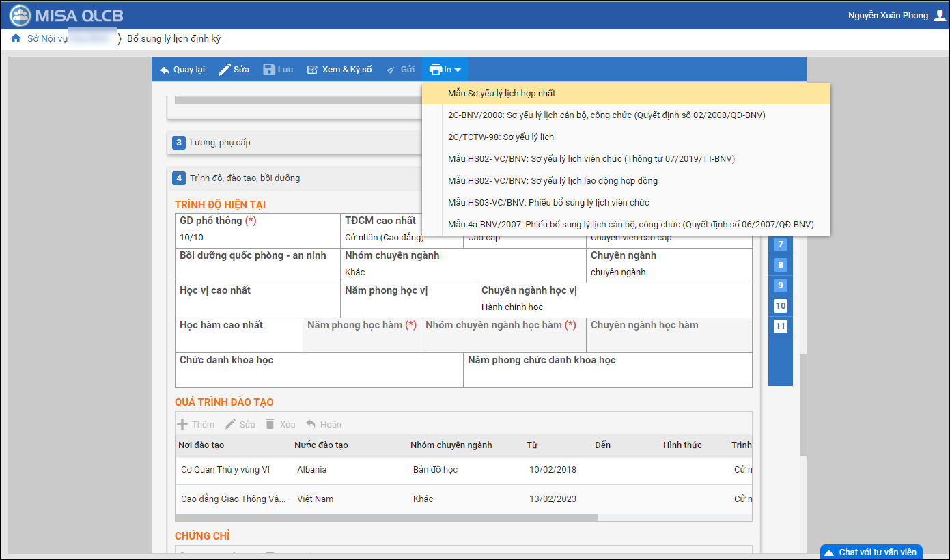Select Mẫu Sơ yếu lý lịch hợp nhất
Screen dimensions: 950x560
tap(501, 94)
